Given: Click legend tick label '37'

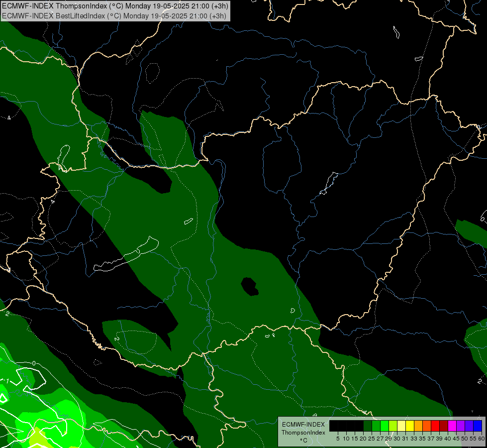Looking at the screenshot, I should tap(431, 439).
